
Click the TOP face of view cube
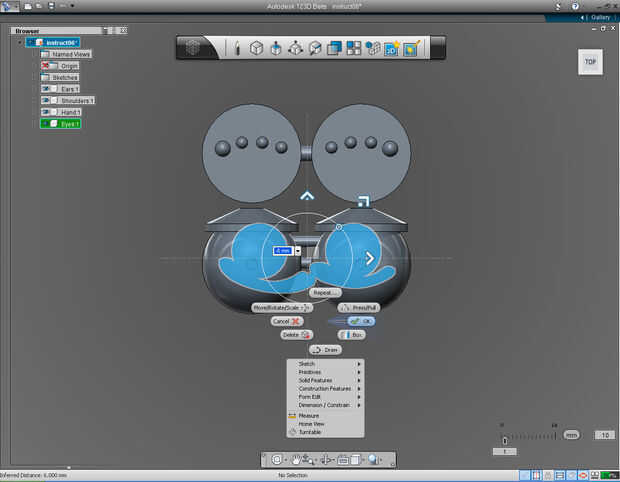point(590,62)
